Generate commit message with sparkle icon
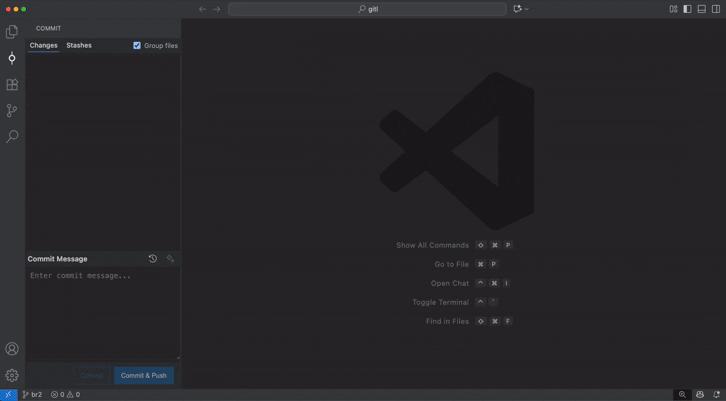 [170, 259]
